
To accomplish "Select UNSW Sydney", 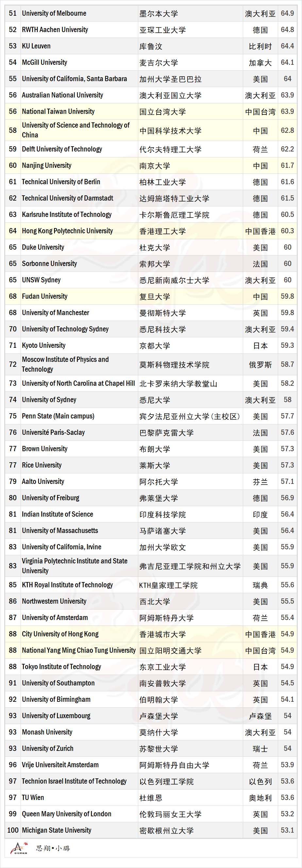I will pyautogui.click(x=42, y=280).
